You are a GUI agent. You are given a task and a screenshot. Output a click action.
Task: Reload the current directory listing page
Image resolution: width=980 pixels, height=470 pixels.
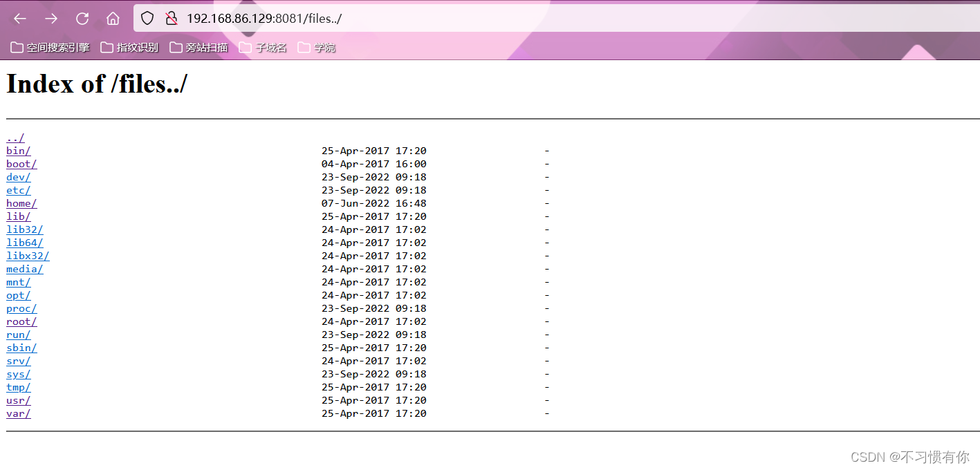(x=82, y=19)
